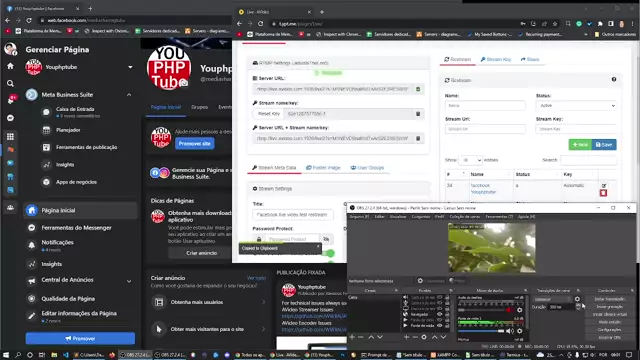Click the stream Title input field
The height and width of the screenshot is (360, 640).
point(293,215)
